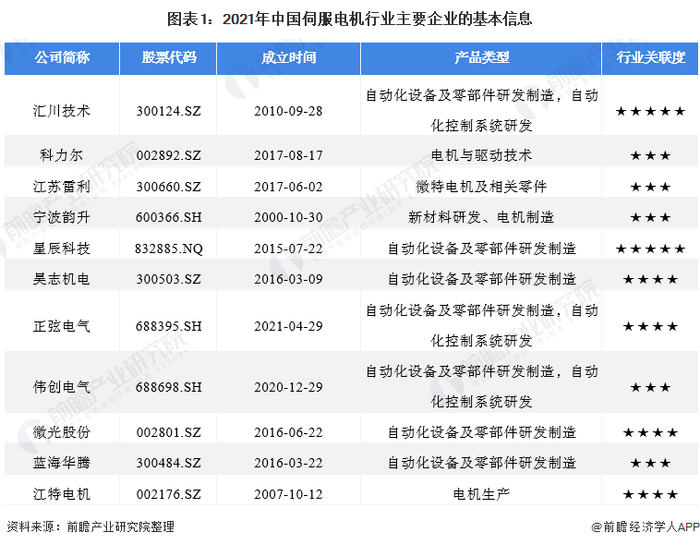The height and width of the screenshot is (546, 700).
Task: Click company name 昊志机电
Action: click(62, 279)
